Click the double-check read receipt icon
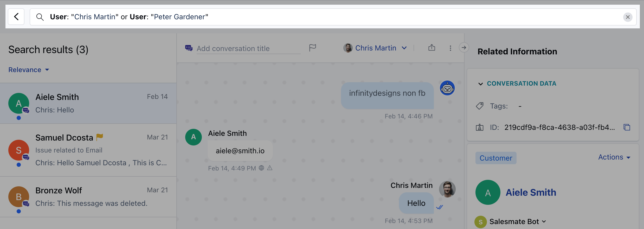This screenshot has width=644, height=229. tap(440, 207)
